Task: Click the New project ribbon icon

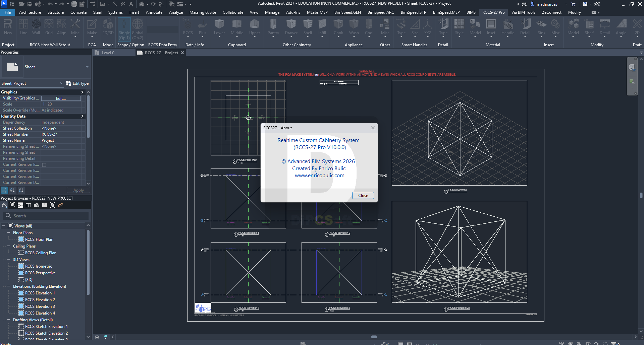Action: click(8, 27)
